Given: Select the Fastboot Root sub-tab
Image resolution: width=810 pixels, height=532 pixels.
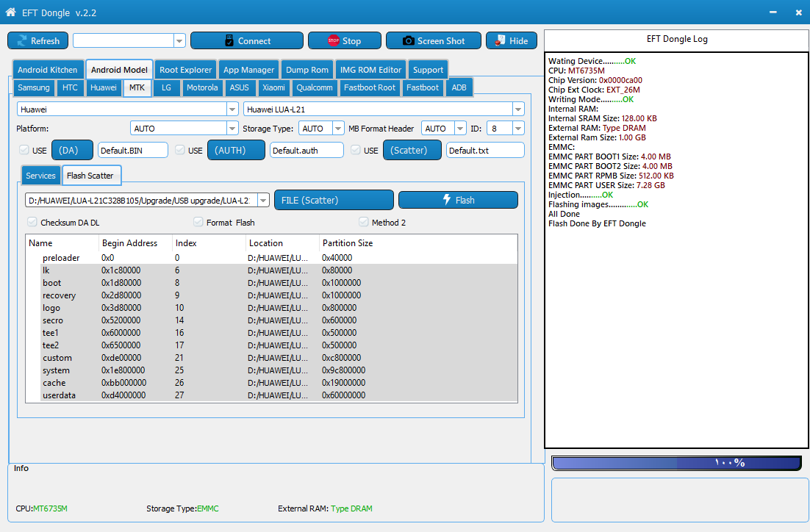Looking at the screenshot, I should 370,87.
